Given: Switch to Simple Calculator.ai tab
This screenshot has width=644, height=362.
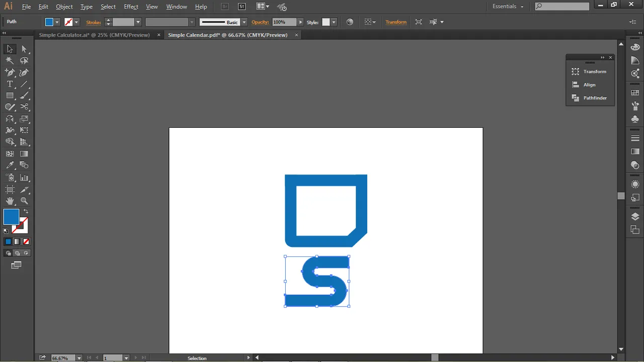Looking at the screenshot, I should click(95, 35).
